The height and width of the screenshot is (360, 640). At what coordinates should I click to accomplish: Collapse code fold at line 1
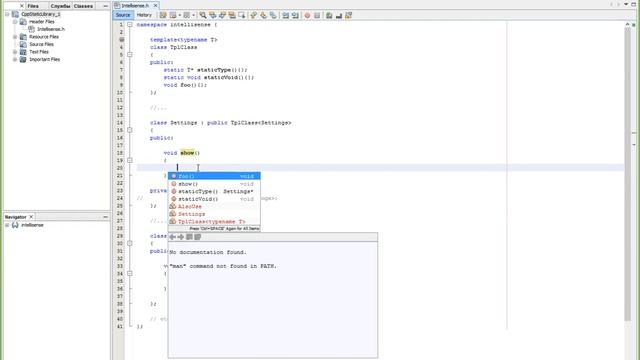(x=130, y=24)
